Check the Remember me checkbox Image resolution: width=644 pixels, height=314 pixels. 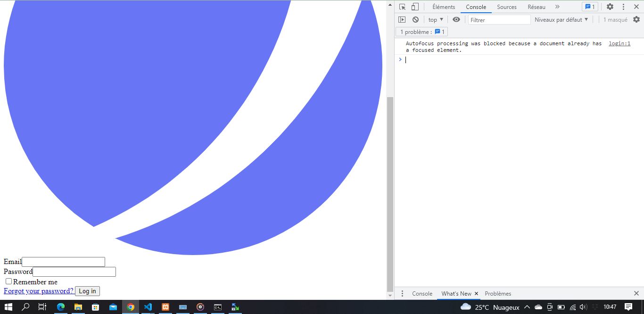(x=8, y=281)
